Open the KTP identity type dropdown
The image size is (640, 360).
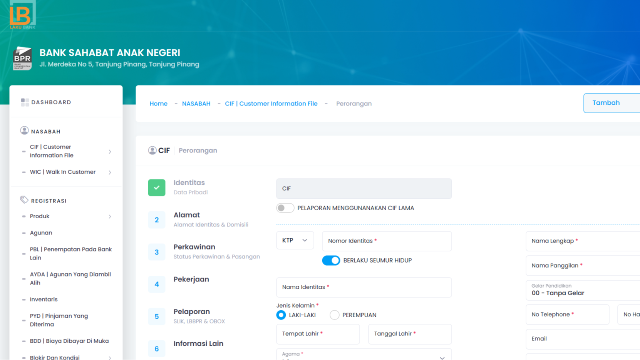click(295, 240)
